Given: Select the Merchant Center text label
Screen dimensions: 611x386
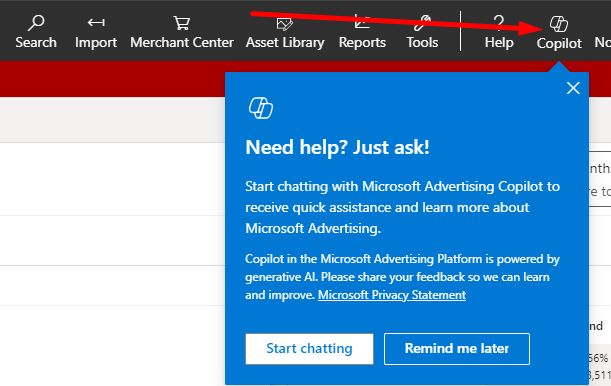Looking at the screenshot, I should (x=182, y=42).
